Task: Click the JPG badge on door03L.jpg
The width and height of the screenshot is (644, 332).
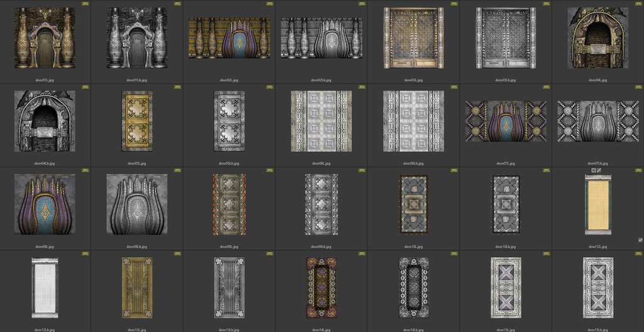Action: (x=454, y=4)
